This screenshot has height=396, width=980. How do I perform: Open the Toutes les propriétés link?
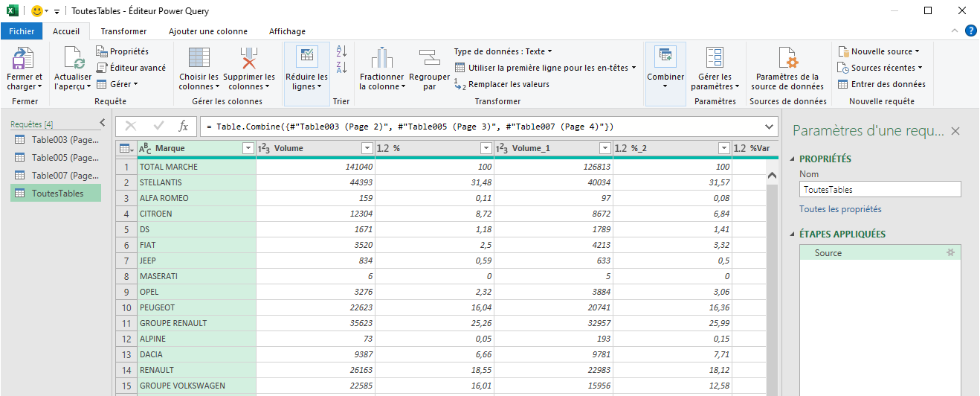pos(840,209)
